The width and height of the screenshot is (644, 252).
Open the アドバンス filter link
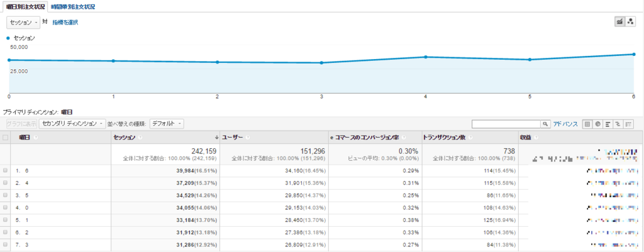tap(565, 124)
